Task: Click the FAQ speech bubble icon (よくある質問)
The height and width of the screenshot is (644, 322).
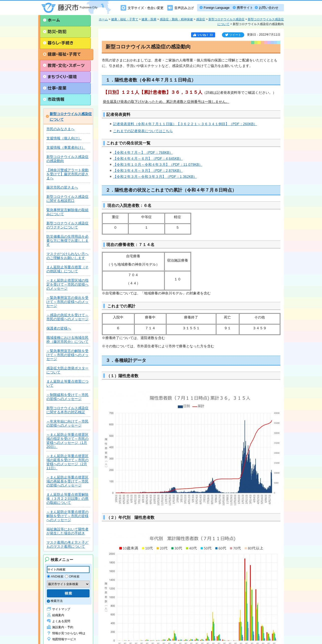Action: click(x=49, y=621)
